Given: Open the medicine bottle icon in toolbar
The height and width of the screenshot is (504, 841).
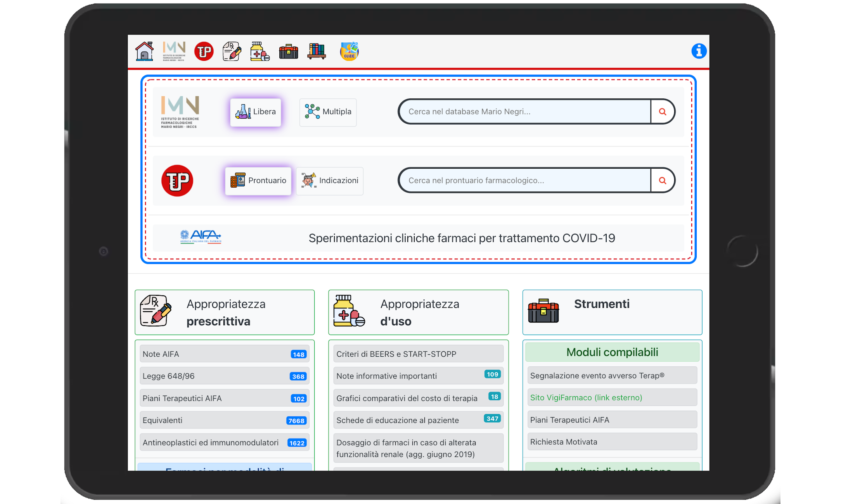Looking at the screenshot, I should tap(260, 51).
